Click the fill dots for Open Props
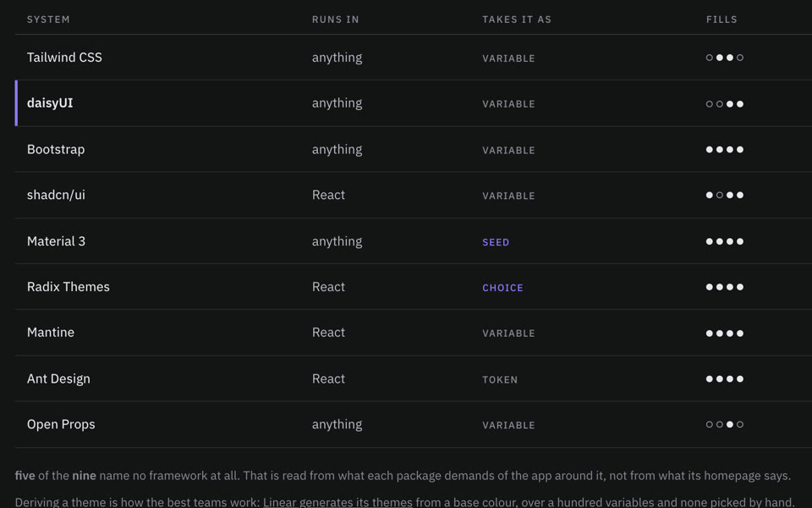Viewport: 812px width, 508px height. tap(725, 424)
